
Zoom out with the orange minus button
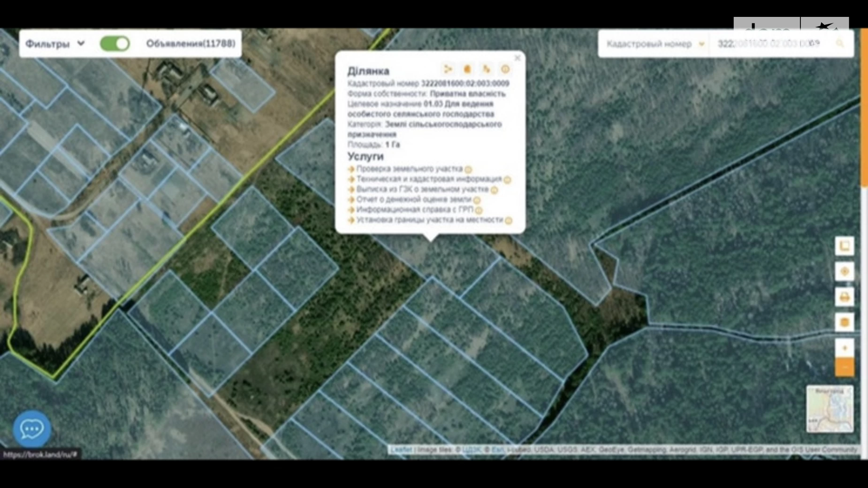point(845,367)
